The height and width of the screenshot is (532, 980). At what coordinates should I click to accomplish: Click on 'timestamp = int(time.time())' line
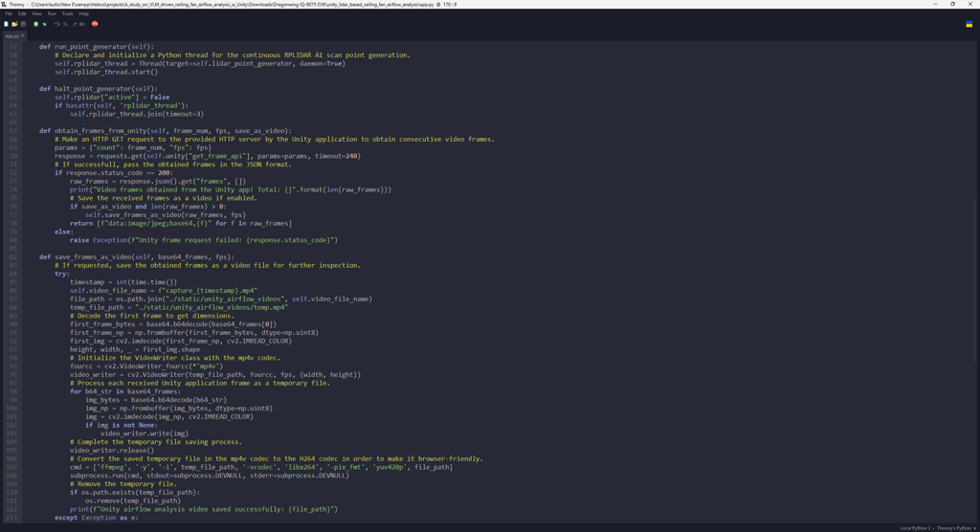[x=123, y=282]
